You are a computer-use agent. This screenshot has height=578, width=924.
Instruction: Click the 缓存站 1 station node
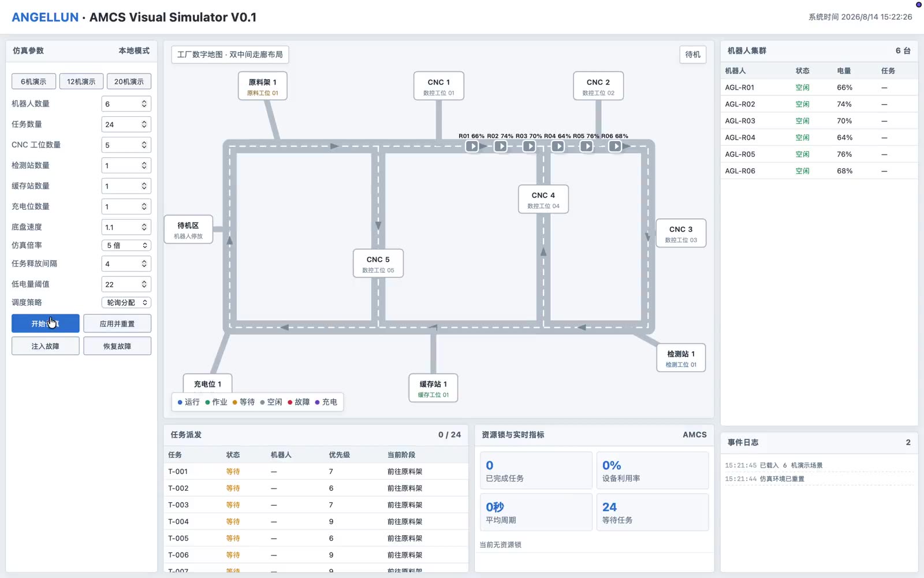433,388
